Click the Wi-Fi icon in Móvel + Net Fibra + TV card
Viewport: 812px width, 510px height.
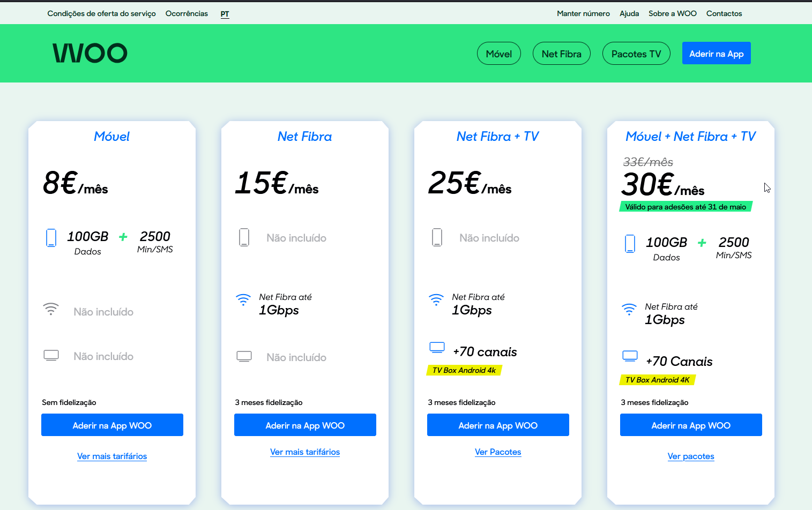click(629, 309)
